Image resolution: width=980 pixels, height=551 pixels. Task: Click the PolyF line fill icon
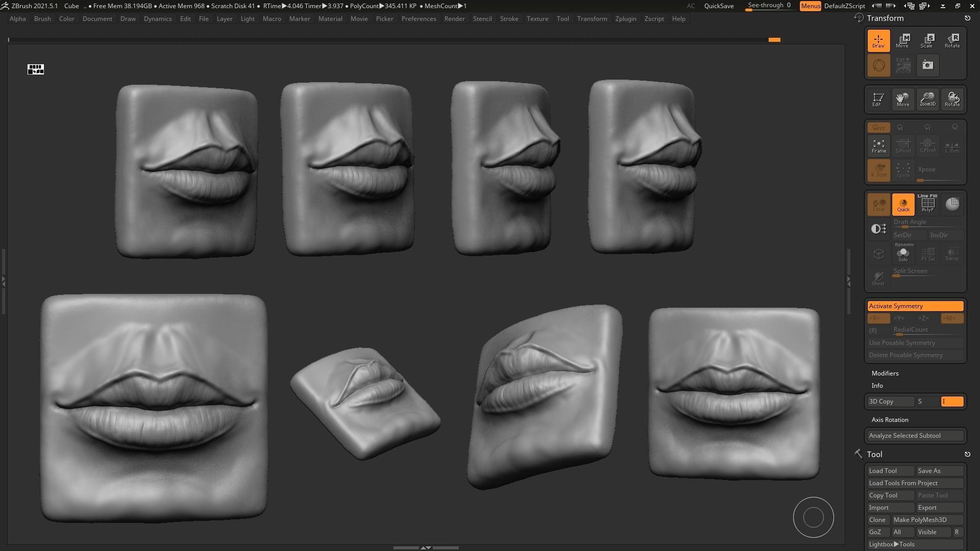click(x=927, y=204)
